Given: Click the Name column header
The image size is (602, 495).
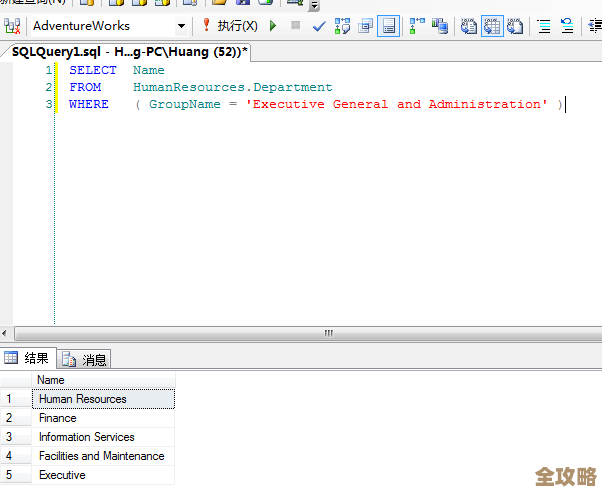Looking at the screenshot, I should pos(103,380).
